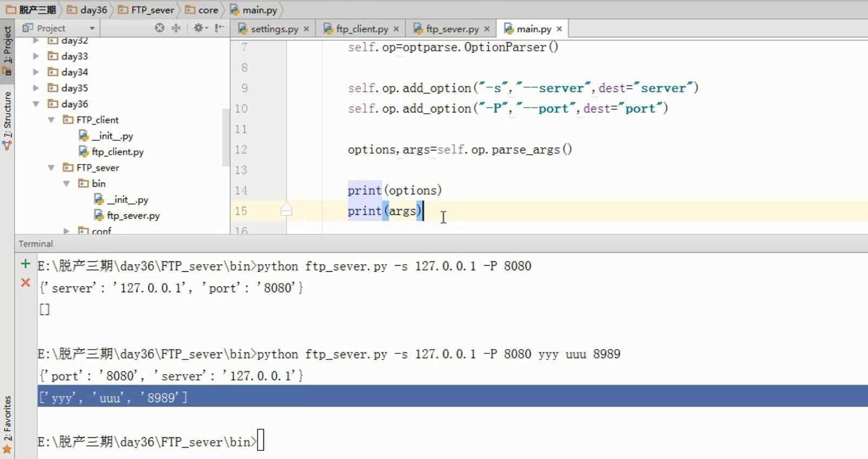Viewport: 868px width, 459px height.
Task: Click the main.py breadcrumb
Action: point(254,10)
